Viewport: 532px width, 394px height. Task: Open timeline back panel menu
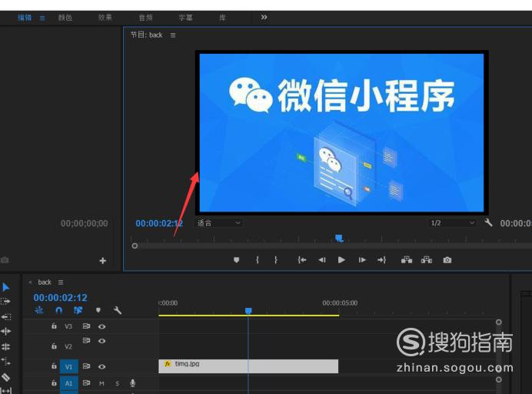[x=61, y=282]
